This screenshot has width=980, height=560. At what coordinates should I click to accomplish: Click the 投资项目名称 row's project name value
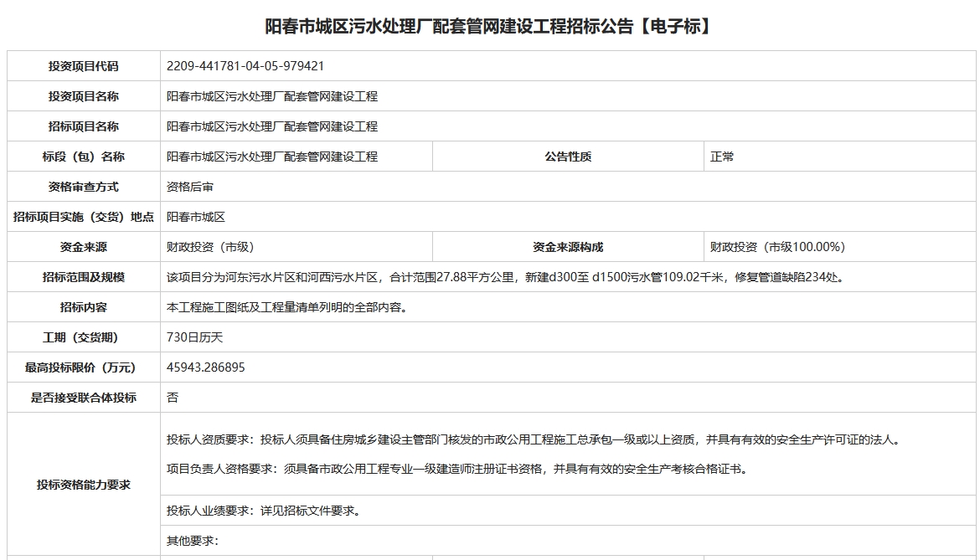coord(272,96)
